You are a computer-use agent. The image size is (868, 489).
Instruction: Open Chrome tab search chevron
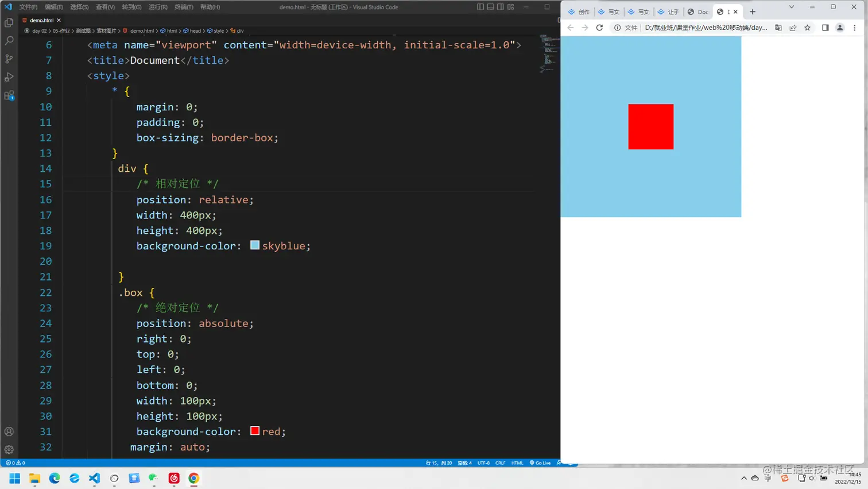pos(791,7)
